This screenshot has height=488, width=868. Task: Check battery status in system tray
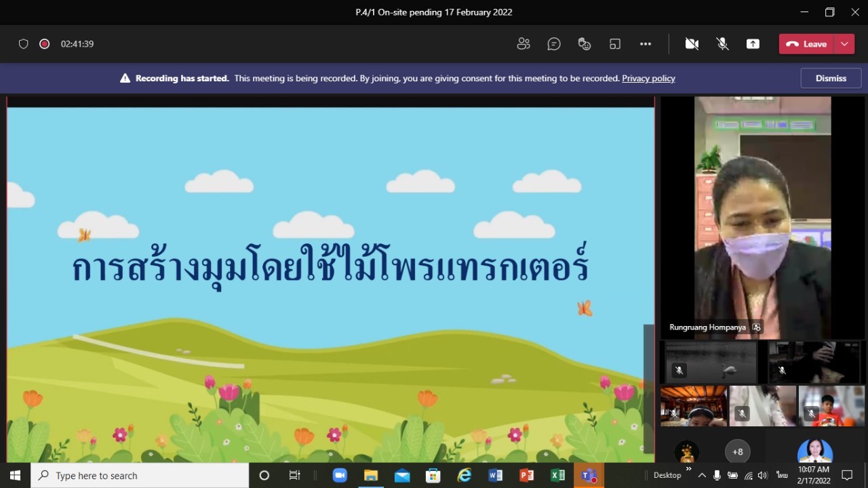733,475
